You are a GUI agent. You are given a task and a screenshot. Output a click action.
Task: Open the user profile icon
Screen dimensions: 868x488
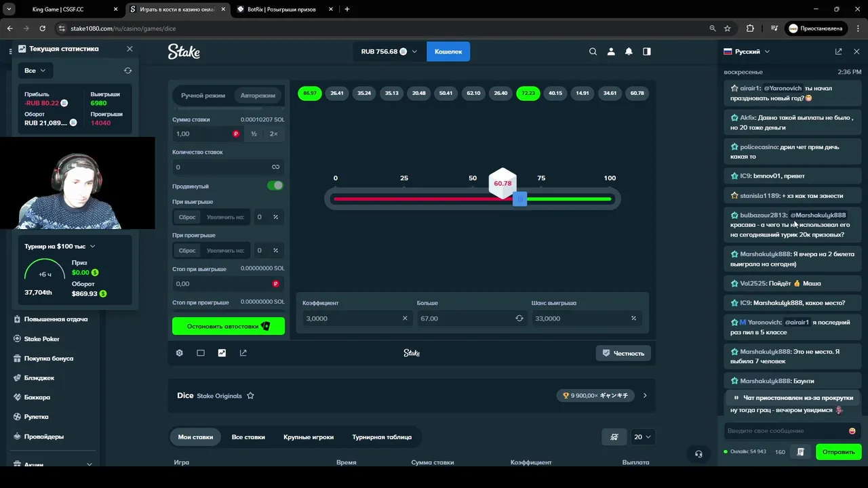611,52
